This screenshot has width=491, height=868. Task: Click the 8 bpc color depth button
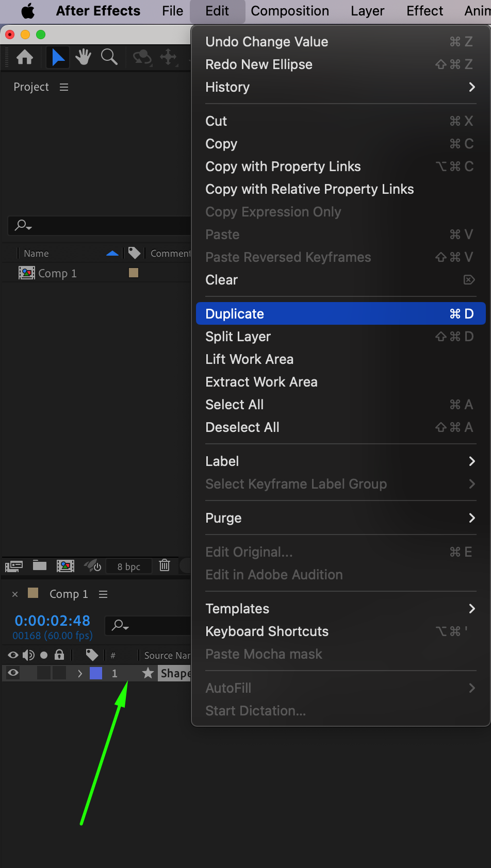click(129, 566)
